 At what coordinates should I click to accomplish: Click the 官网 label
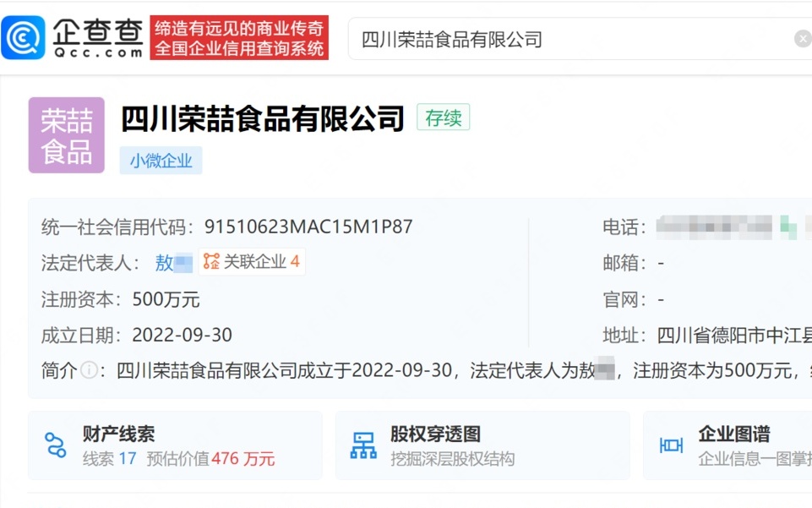click(624, 299)
